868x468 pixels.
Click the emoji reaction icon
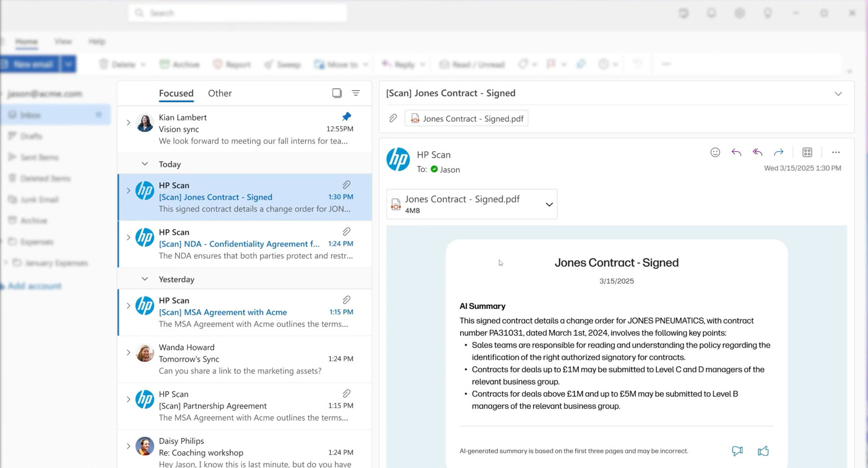click(x=715, y=153)
